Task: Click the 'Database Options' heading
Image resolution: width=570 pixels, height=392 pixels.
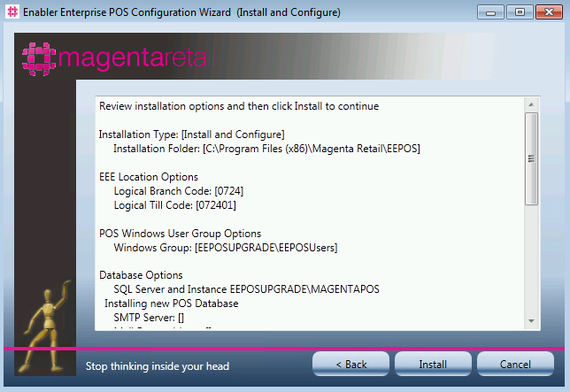Action: pos(141,275)
